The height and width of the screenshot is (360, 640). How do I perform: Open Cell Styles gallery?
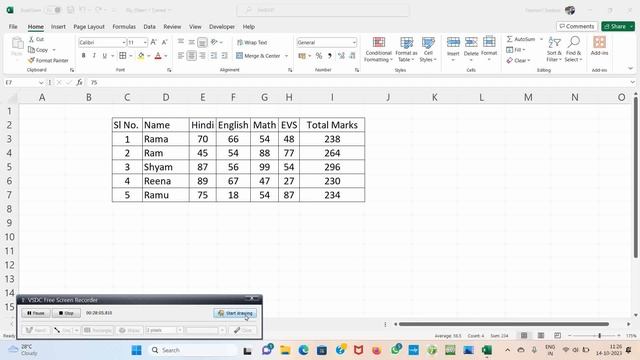(x=428, y=49)
